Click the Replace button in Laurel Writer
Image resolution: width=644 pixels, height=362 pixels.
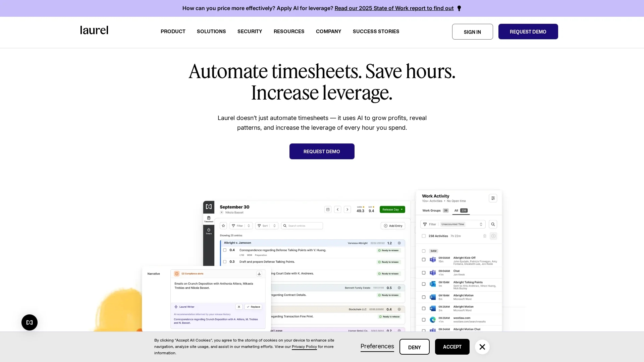click(x=254, y=307)
